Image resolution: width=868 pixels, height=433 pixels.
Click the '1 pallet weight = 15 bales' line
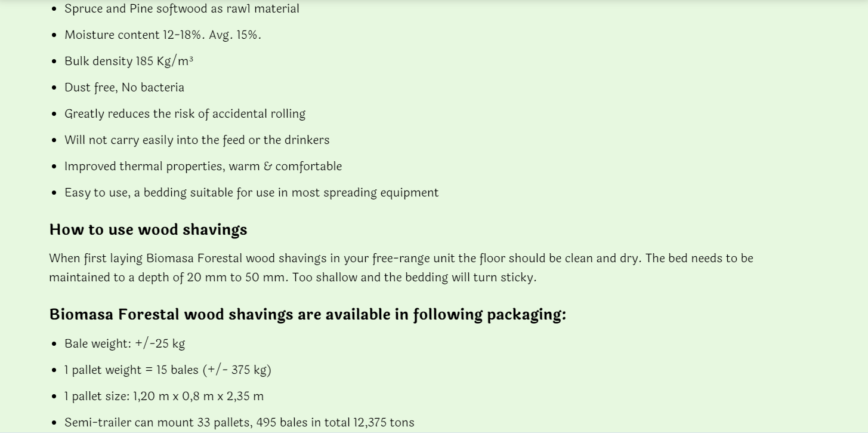tap(168, 370)
